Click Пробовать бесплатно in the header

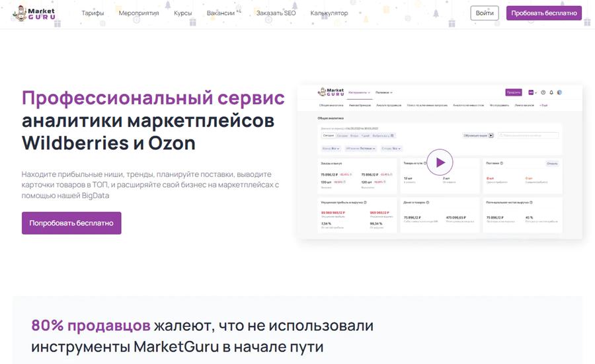(x=544, y=13)
